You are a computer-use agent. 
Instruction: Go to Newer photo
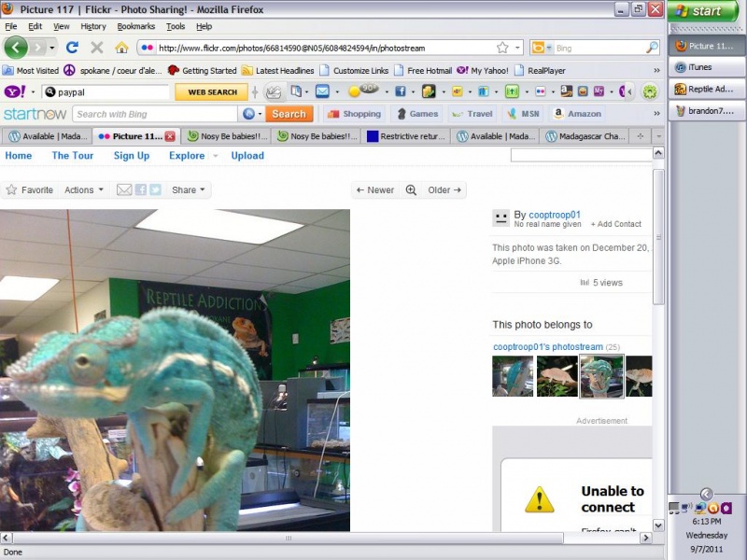(x=375, y=190)
